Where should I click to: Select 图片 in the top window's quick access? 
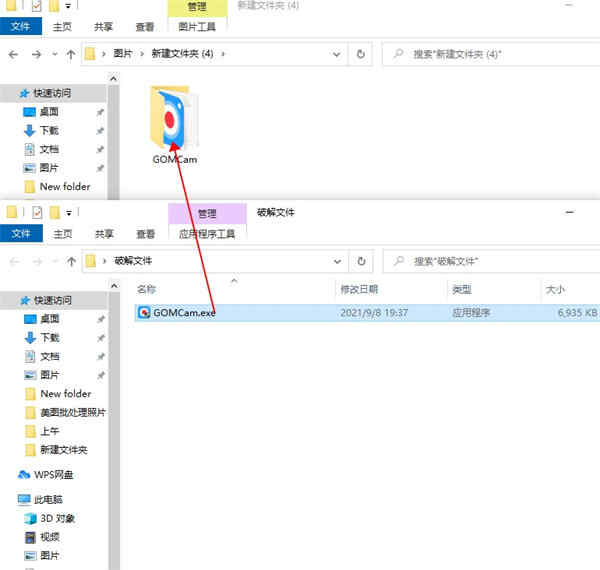click(49, 168)
